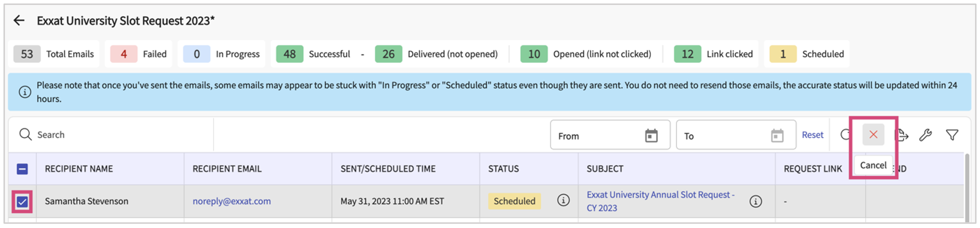Click the refresh icon beside Reset

point(845,134)
